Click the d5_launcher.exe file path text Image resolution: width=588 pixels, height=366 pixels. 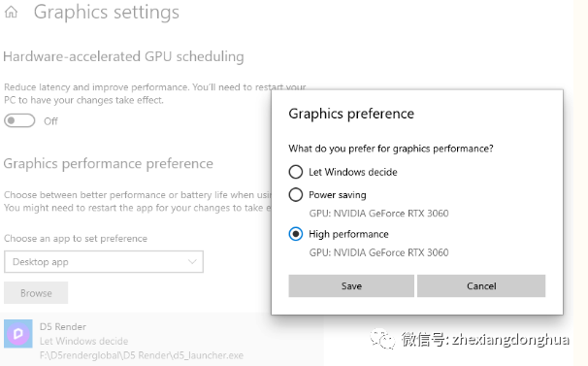(142, 355)
